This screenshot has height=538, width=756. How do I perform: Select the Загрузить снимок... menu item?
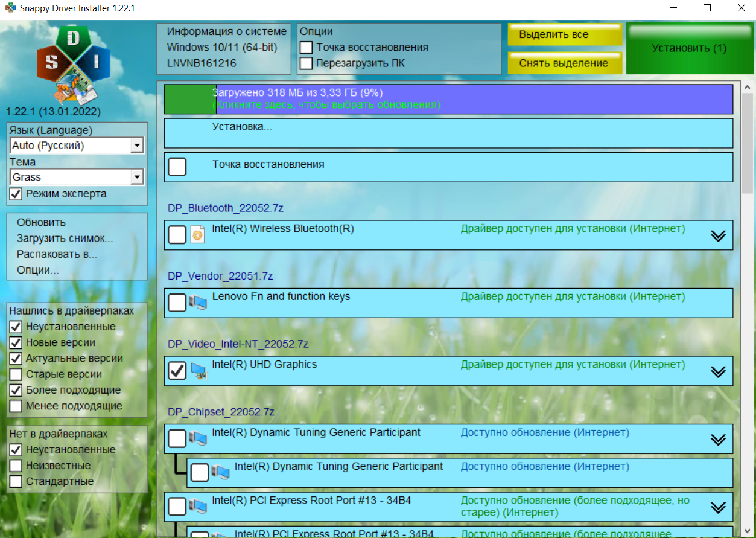pos(65,239)
